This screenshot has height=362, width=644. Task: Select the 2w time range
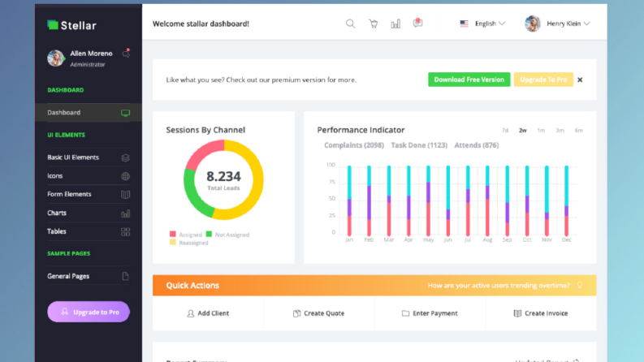coord(522,131)
